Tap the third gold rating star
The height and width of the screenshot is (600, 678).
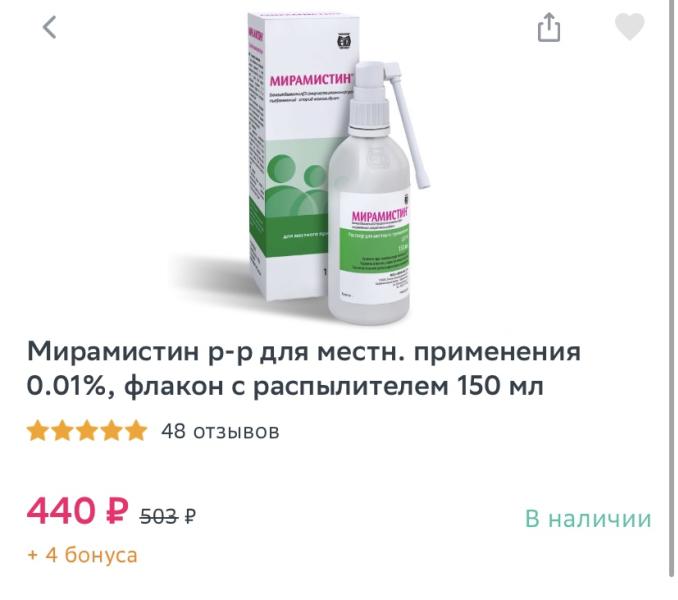87,431
